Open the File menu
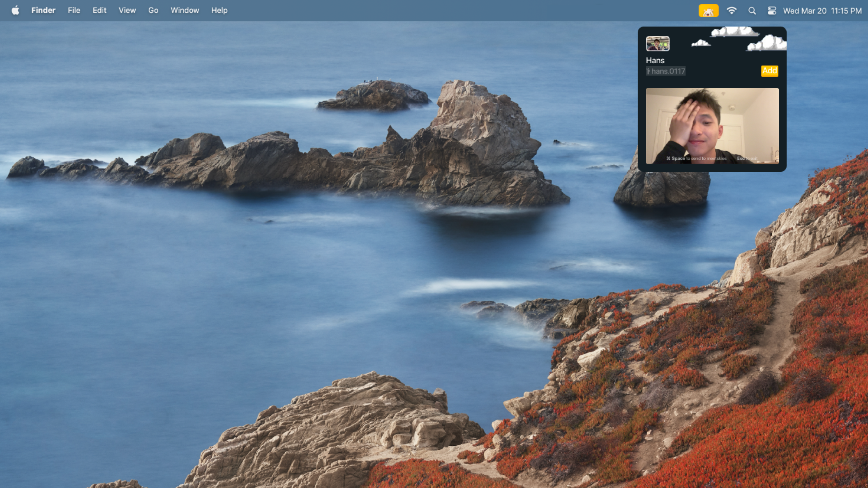Image resolution: width=868 pixels, height=488 pixels. point(74,10)
